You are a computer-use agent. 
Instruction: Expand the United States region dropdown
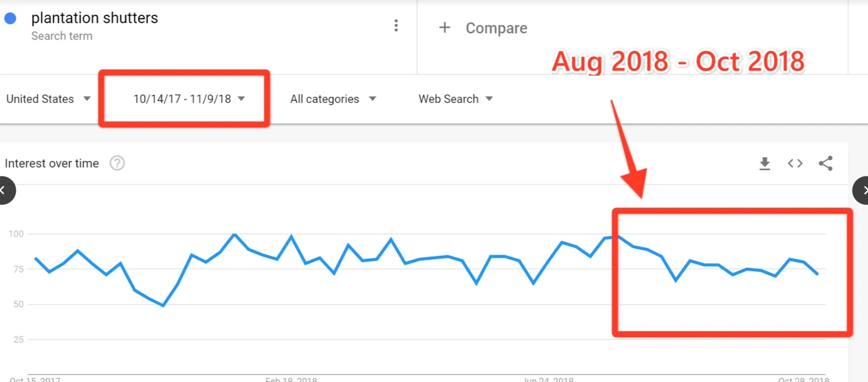click(x=48, y=99)
